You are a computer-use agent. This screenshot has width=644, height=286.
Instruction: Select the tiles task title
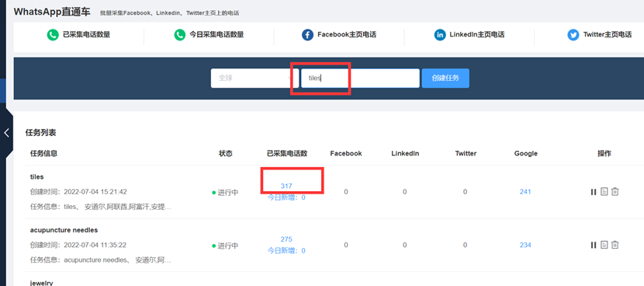[x=37, y=177]
